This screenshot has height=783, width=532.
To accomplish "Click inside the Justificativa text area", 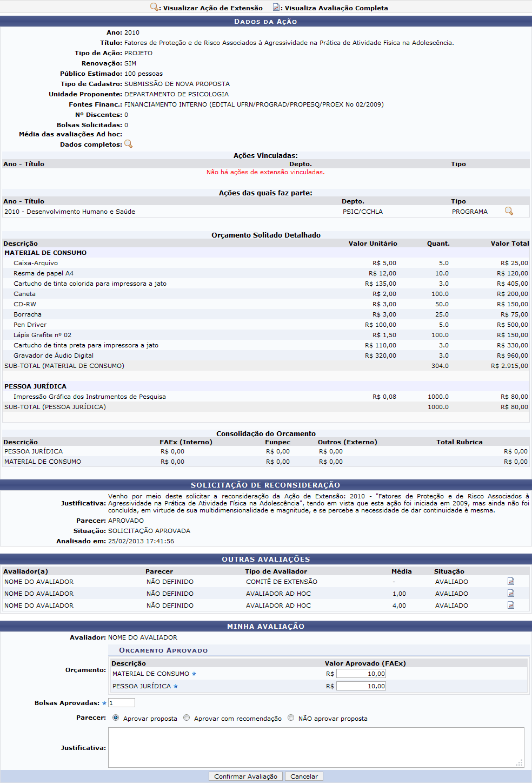I will (x=316, y=747).
